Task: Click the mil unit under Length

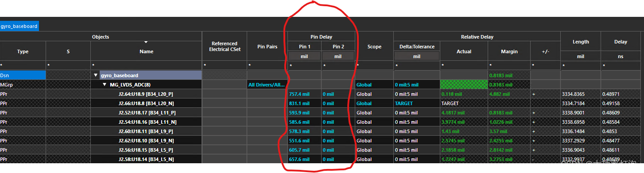Action: 581,56
